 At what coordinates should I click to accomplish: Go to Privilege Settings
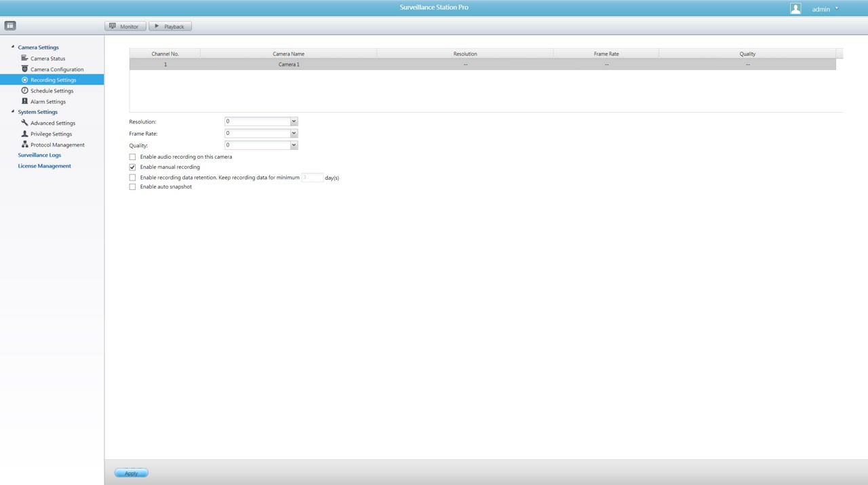point(51,134)
